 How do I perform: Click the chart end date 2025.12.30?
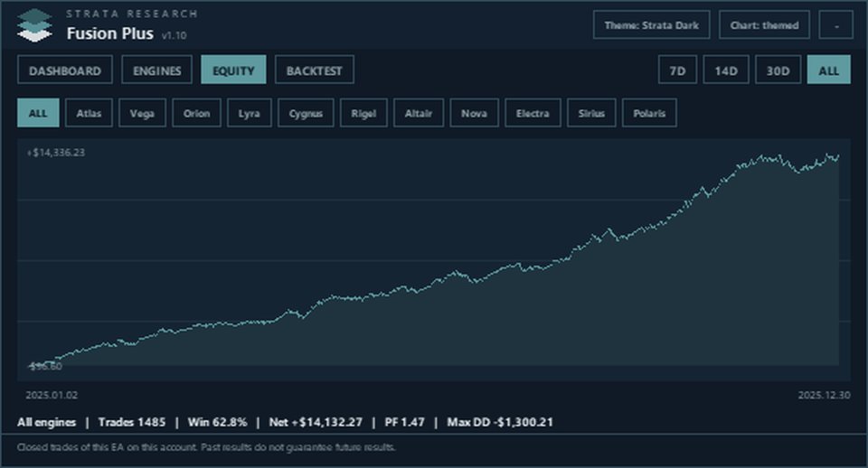tap(824, 395)
